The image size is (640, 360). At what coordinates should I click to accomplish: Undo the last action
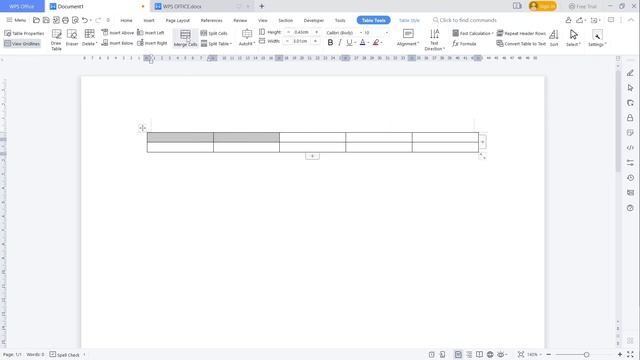[x=84, y=20]
